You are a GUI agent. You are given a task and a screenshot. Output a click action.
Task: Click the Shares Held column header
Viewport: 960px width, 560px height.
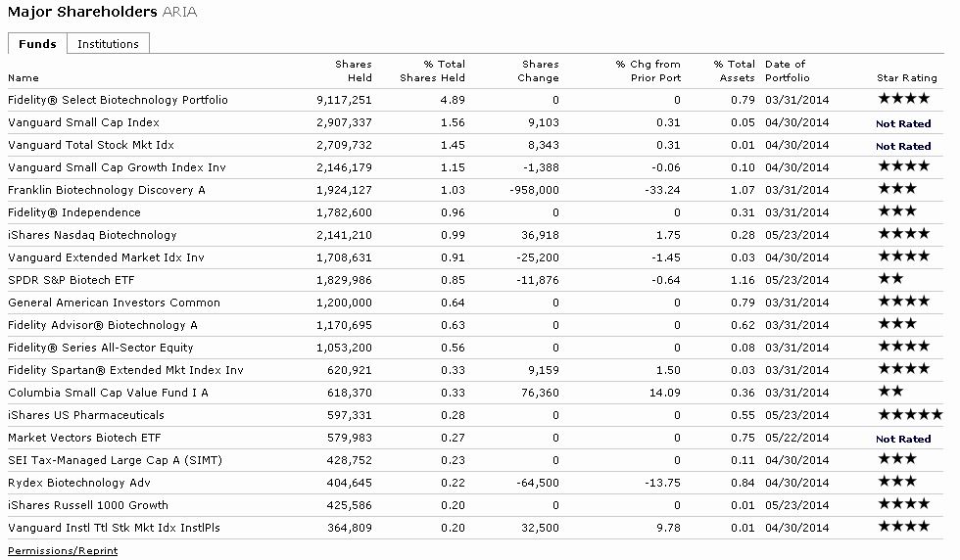[353, 70]
